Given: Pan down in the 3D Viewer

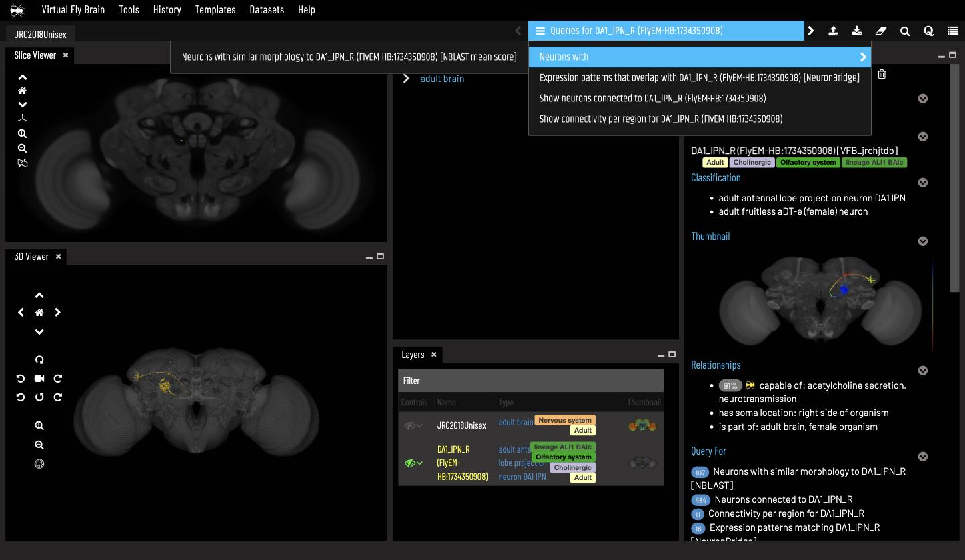Looking at the screenshot, I should coord(39,331).
